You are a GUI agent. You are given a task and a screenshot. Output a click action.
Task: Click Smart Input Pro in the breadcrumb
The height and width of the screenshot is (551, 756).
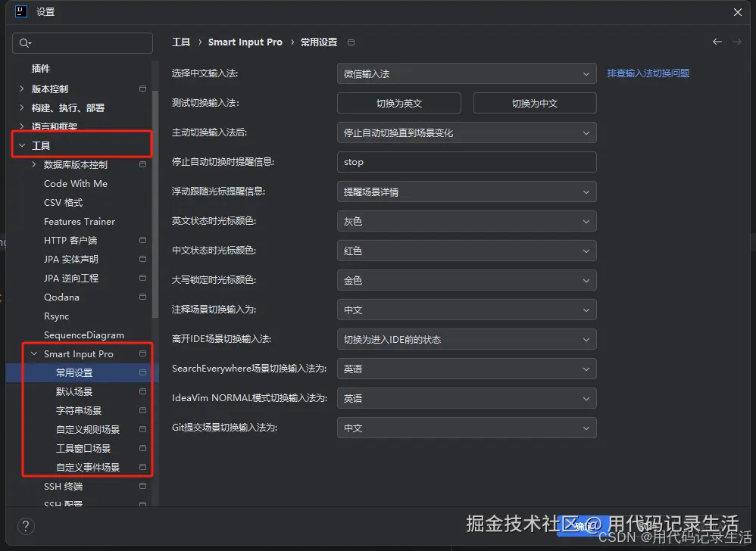(245, 42)
